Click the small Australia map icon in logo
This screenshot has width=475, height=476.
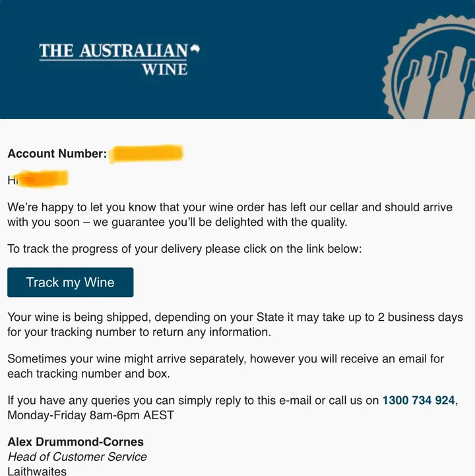195,49
